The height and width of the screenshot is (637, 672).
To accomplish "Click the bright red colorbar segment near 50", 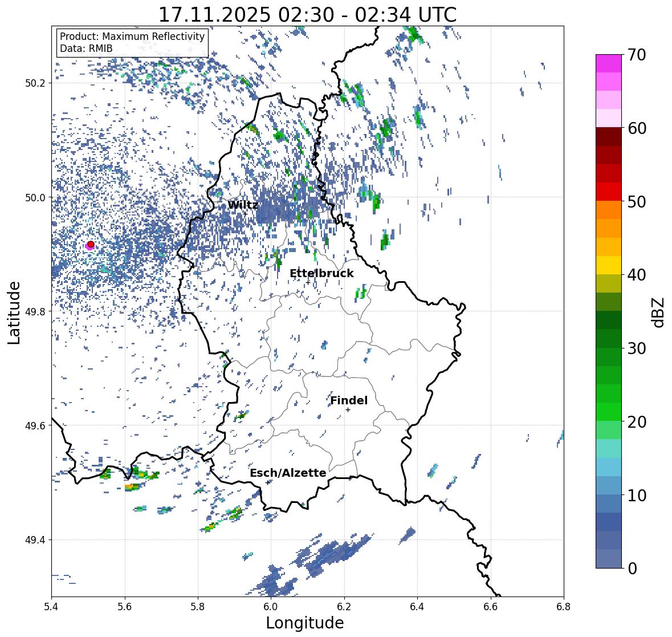I will (x=609, y=192).
